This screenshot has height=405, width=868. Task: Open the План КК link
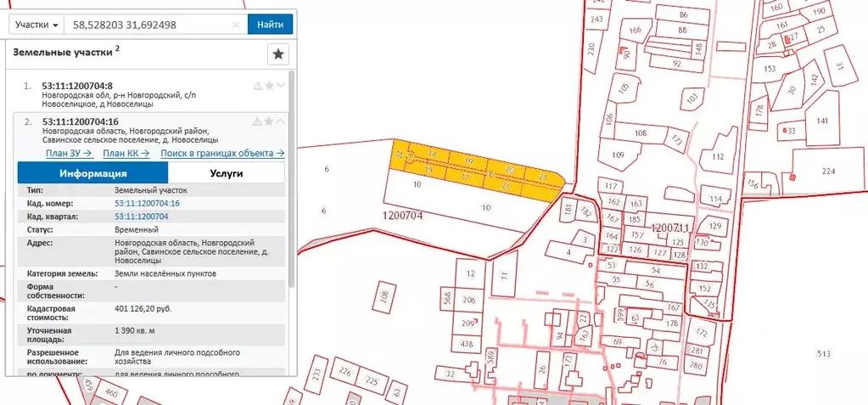(x=126, y=153)
